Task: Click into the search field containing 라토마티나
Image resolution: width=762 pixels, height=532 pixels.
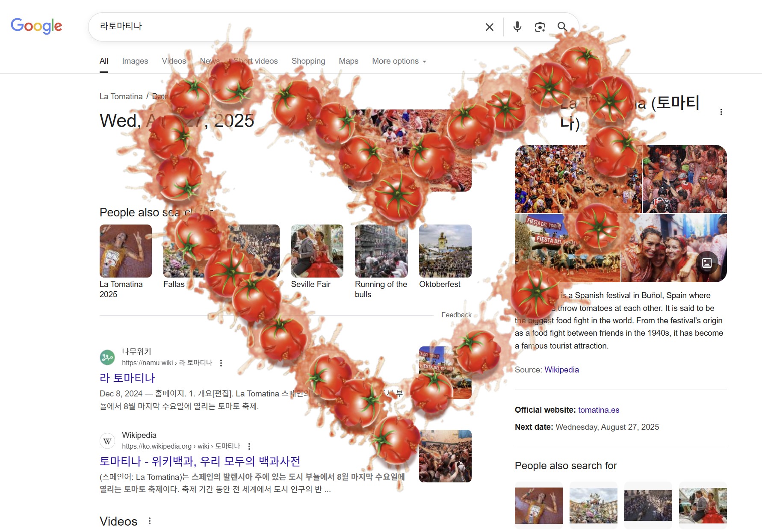Action: click(x=286, y=27)
